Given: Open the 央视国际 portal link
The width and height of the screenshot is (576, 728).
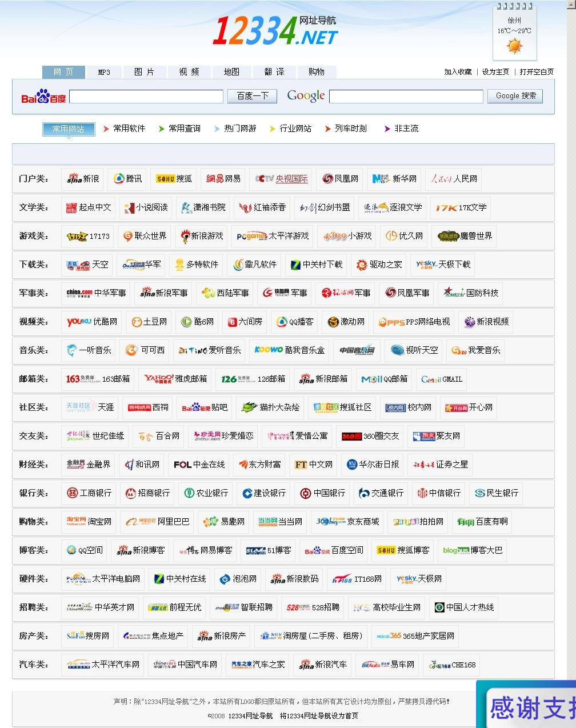Looking at the screenshot, I should pos(281,179).
